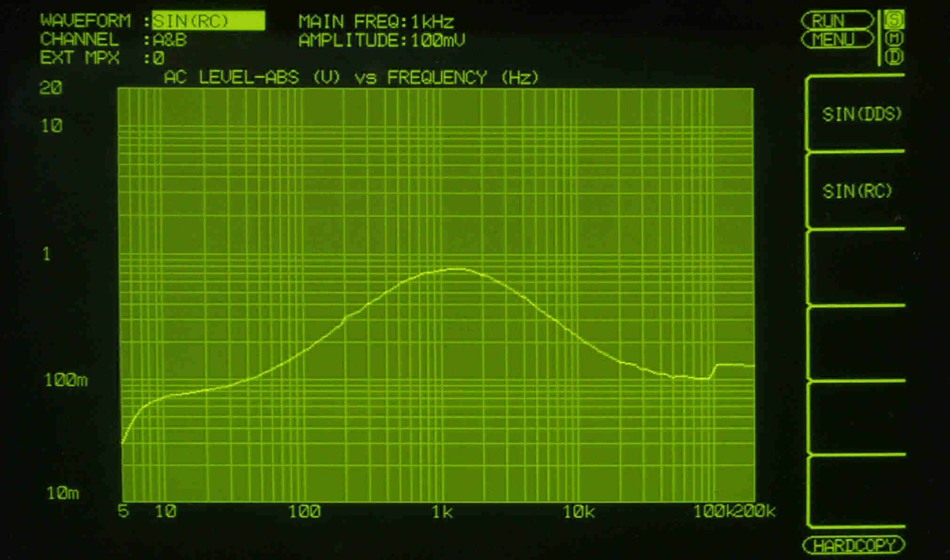
Task: Select the circled D indicator icon
Action: click(894, 57)
